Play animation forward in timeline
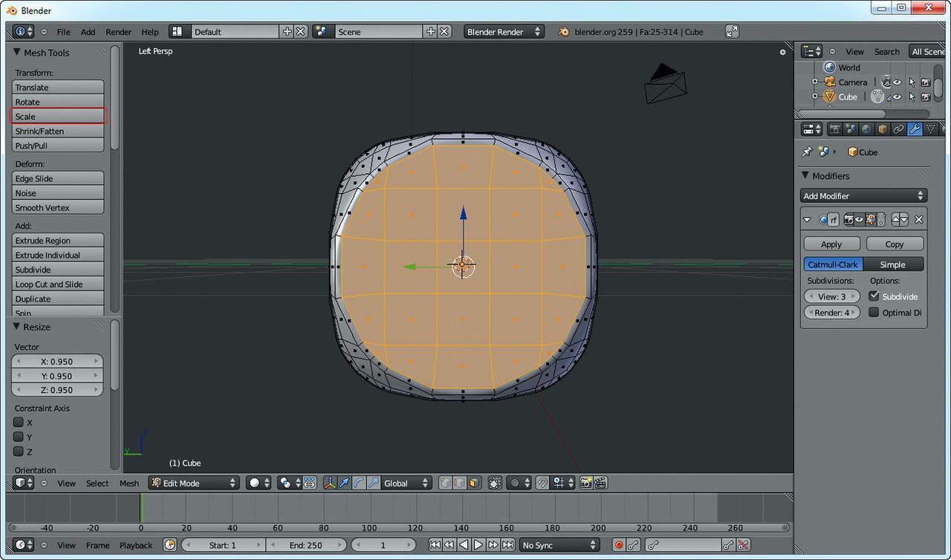951x560 pixels. point(478,545)
